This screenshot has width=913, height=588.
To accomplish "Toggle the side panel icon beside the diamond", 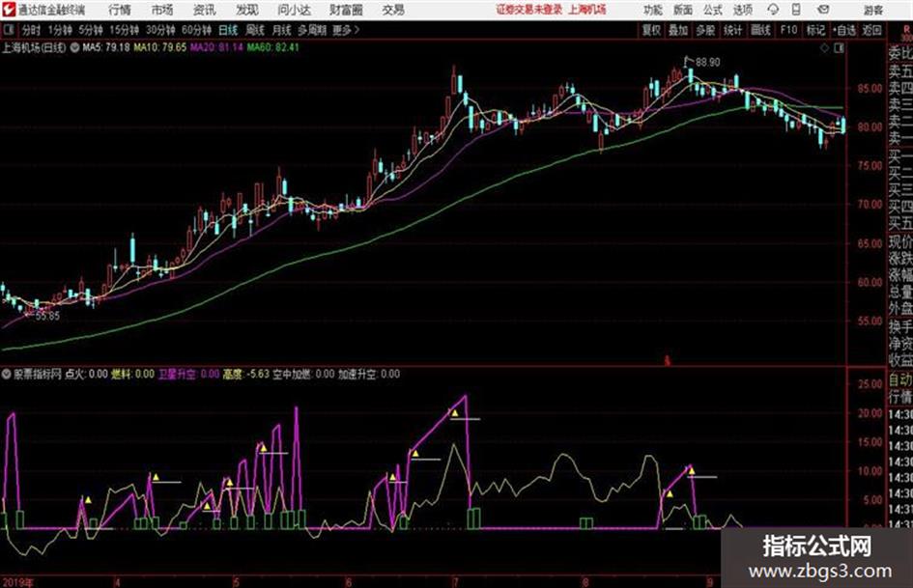I will pyautogui.click(x=839, y=48).
